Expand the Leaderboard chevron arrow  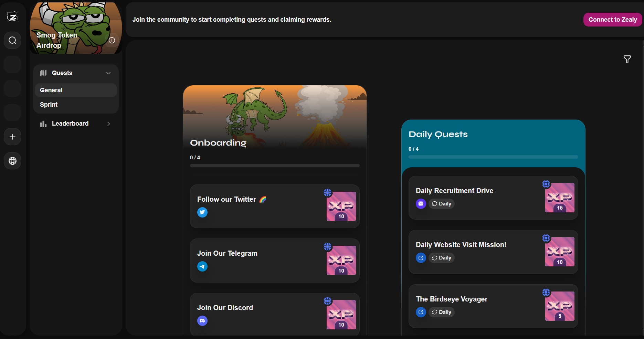108,124
